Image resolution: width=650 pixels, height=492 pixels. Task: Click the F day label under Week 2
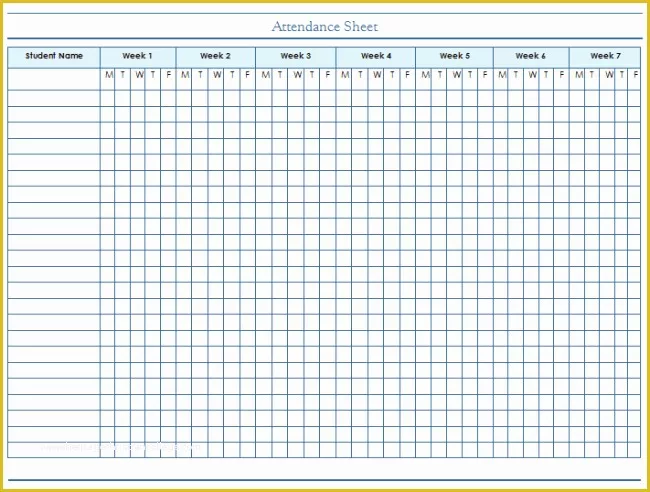tap(247, 75)
